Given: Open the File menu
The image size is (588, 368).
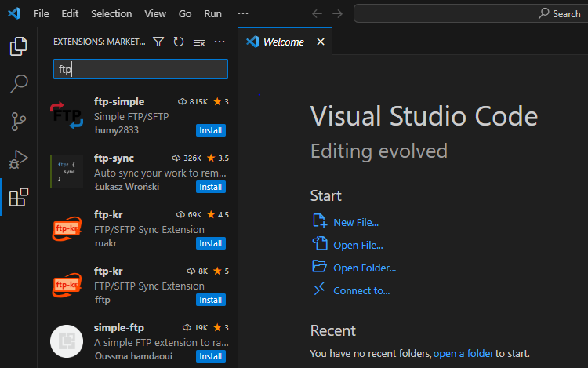Looking at the screenshot, I should pyautogui.click(x=42, y=14).
